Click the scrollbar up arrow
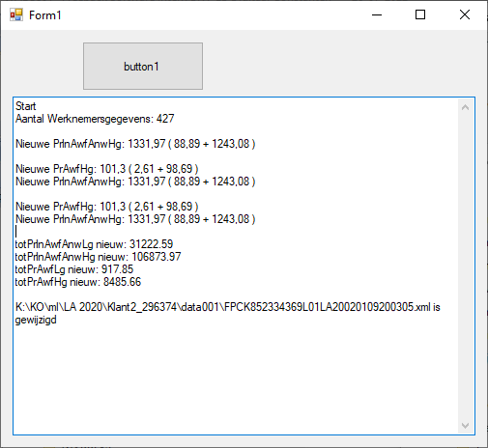 coord(465,107)
